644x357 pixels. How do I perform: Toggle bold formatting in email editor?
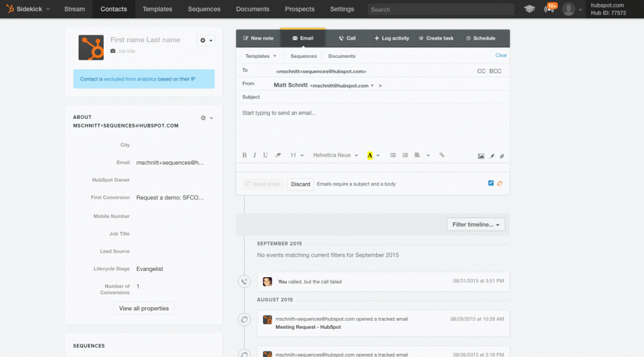pyautogui.click(x=245, y=155)
